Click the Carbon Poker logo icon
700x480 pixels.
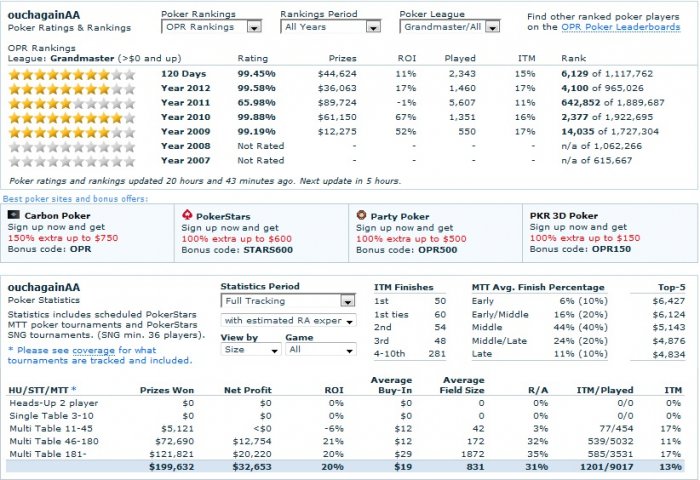(14, 215)
